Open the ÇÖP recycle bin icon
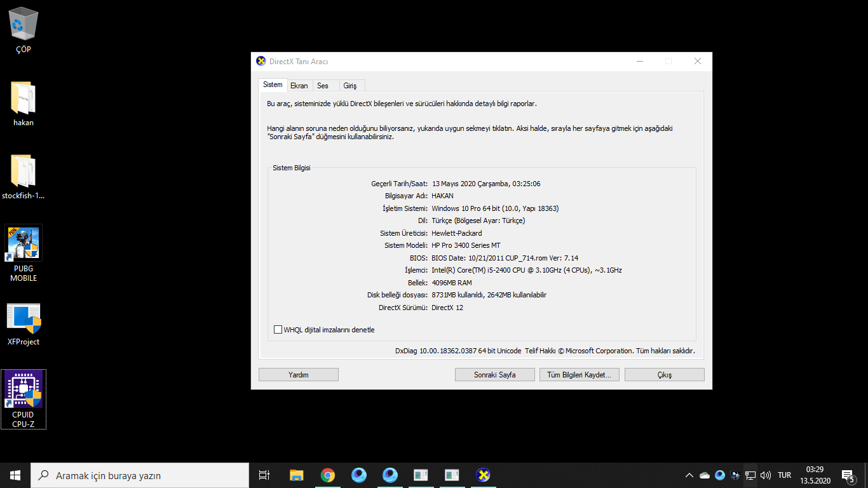The height and width of the screenshot is (488, 868). (24, 30)
